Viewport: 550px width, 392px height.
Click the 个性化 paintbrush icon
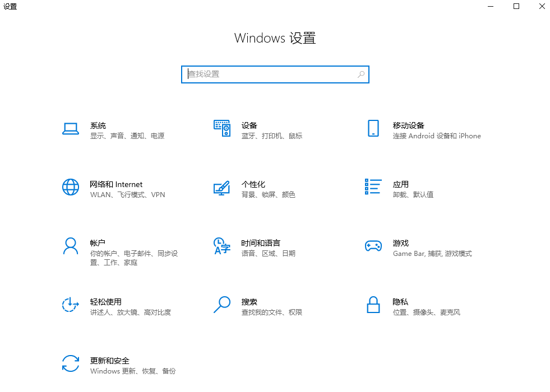[222, 186]
